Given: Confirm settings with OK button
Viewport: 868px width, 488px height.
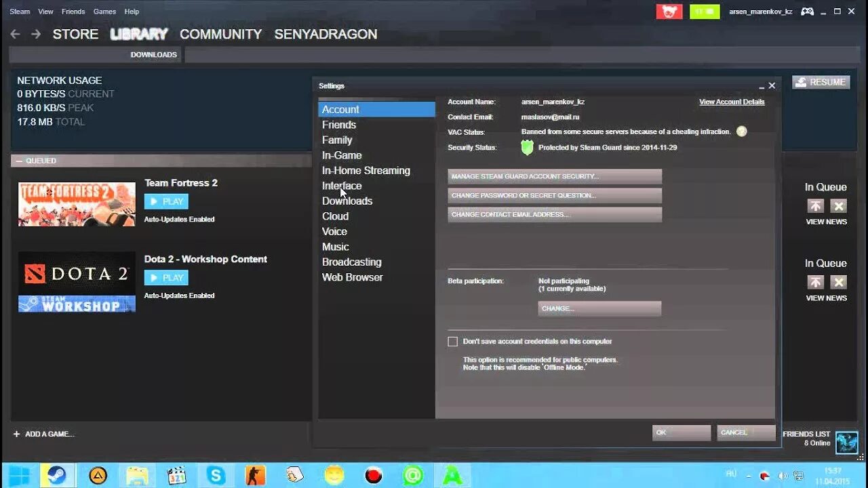Looking at the screenshot, I should tap(682, 432).
